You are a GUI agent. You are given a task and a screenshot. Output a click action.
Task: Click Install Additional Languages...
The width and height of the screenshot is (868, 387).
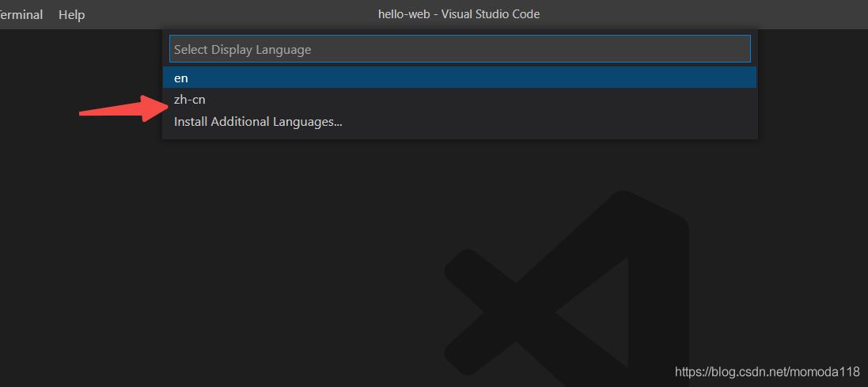pyautogui.click(x=258, y=122)
